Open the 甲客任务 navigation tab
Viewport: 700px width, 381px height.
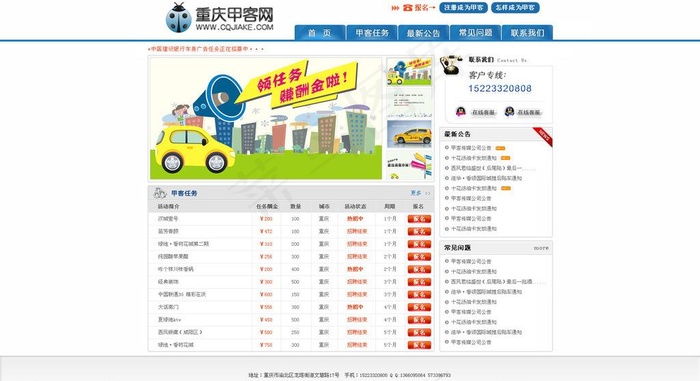(x=372, y=33)
